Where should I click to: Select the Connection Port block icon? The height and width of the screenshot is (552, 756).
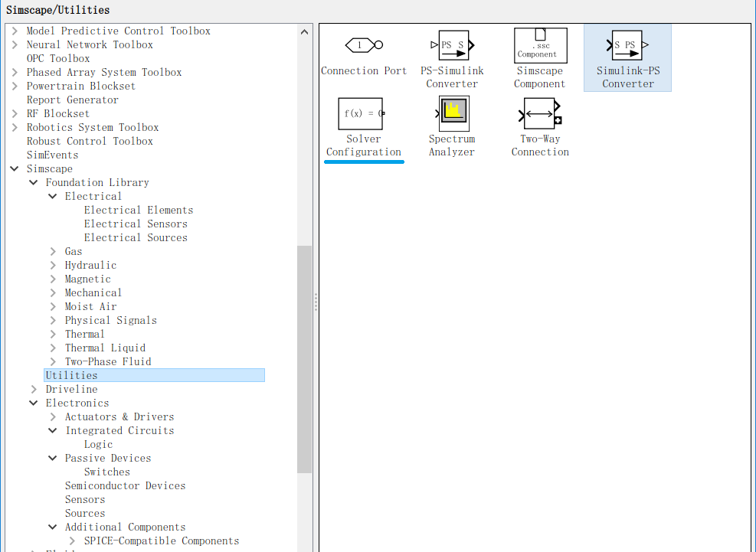coord(364,45)
